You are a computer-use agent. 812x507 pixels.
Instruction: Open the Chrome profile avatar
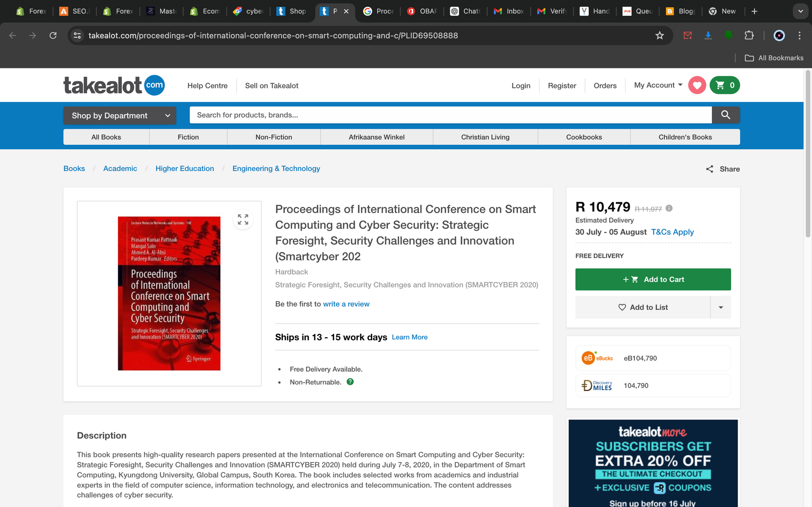pos(779,35)
